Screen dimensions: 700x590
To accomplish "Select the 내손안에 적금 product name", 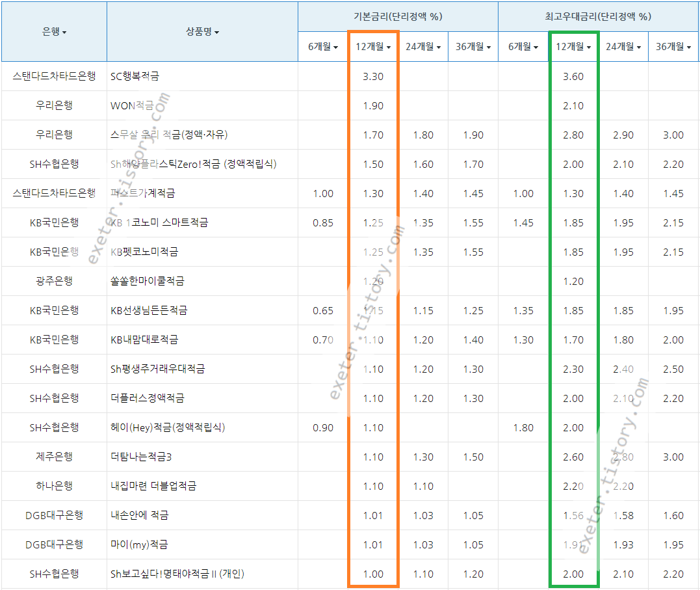I will tap(139, 515).
